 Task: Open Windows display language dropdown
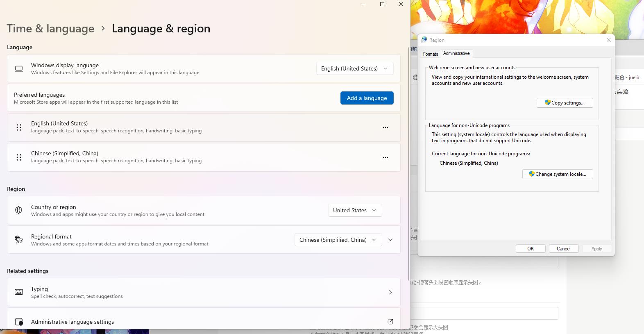pyautogui.click(x=355, y=68)
